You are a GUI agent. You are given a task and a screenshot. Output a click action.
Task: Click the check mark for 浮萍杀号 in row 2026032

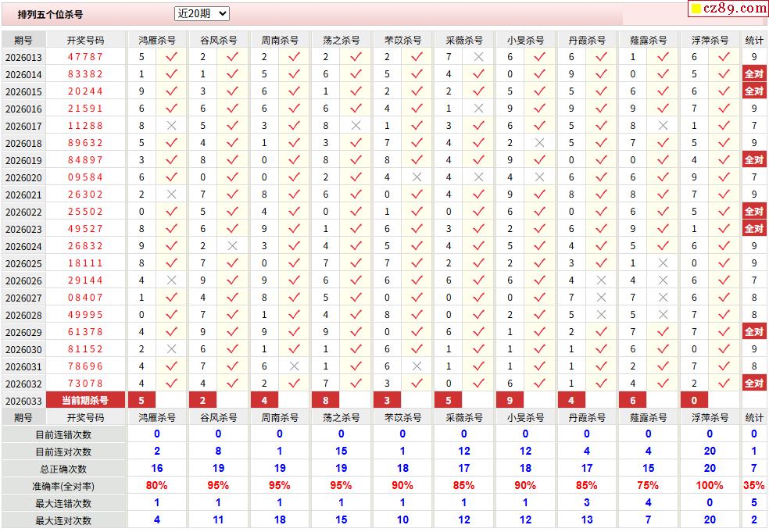[x=724, y=384]
